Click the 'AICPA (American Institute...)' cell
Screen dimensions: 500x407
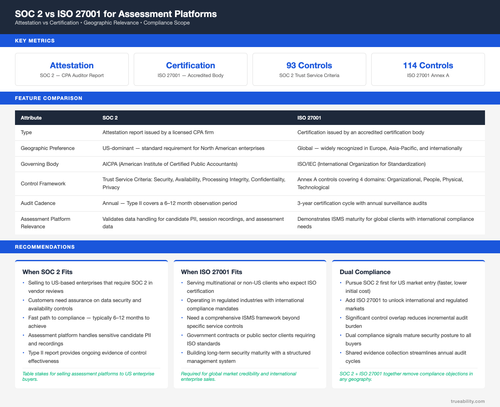point(170,164)
